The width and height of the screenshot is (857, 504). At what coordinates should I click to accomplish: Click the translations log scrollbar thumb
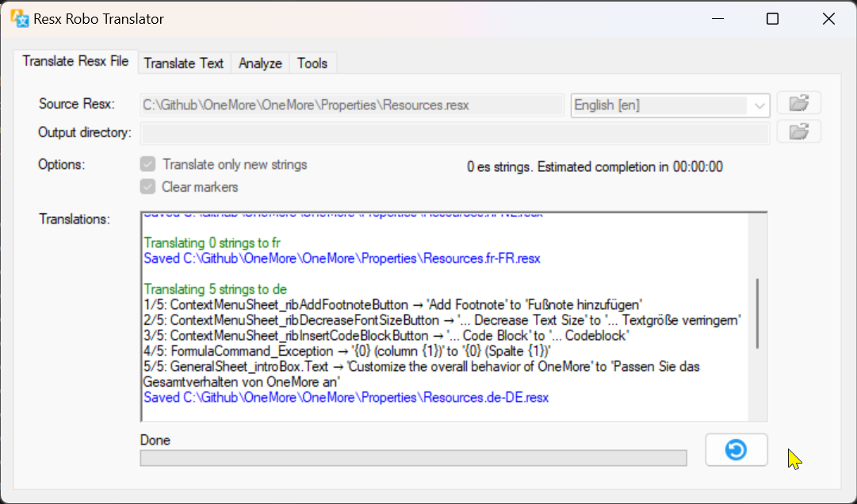coord(757,314)
